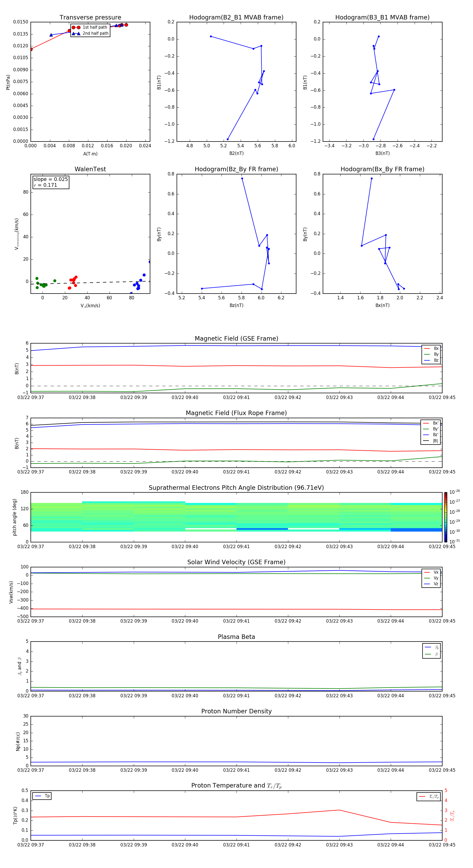
Task: Click the 'Magnetic Field (Flux Rope Frame)' title
Action: (x=236, y=413)
